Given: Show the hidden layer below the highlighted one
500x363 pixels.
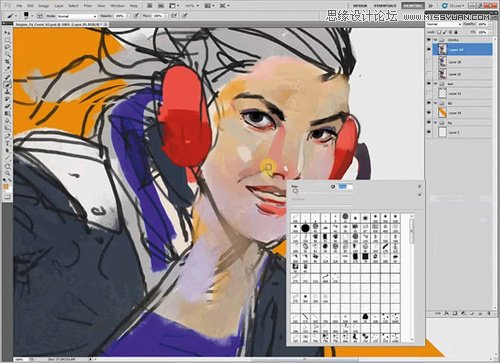Looking at the screenshot, I should coord(429,62).
